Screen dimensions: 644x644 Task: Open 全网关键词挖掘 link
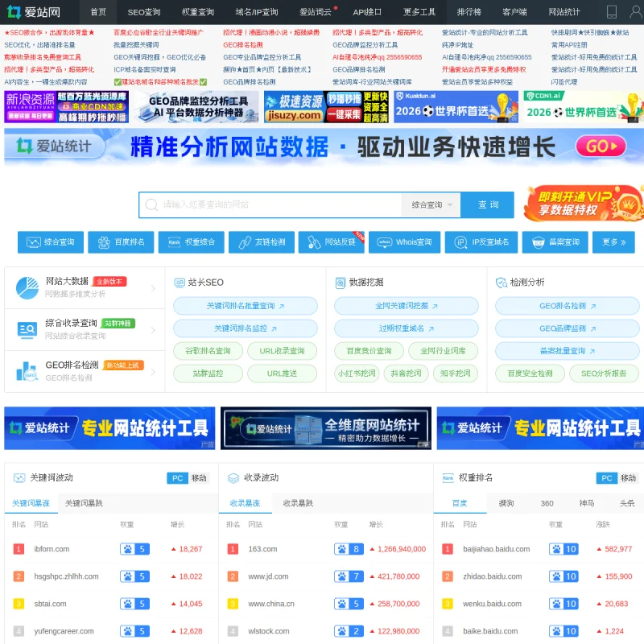(x=407, y=306)
